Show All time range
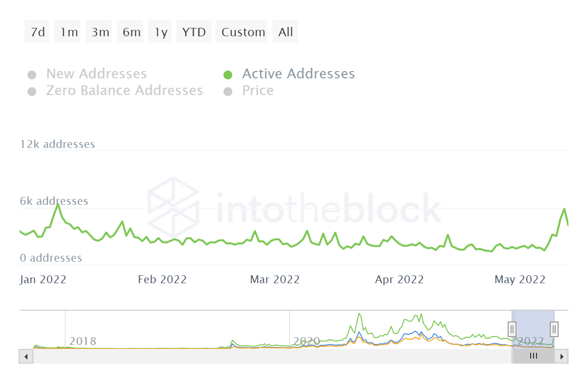The height and width of the screenshot is (392, 588). (285, 32)
